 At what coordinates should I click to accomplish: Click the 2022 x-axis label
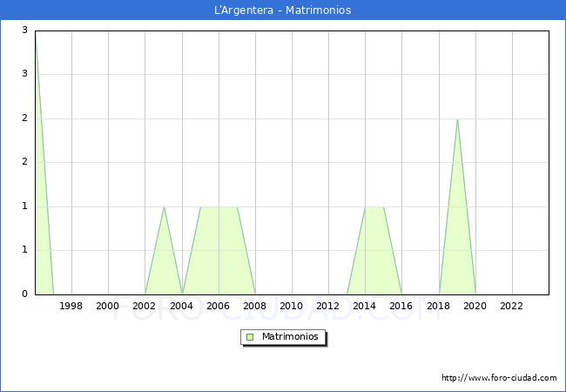click(511, 306)
